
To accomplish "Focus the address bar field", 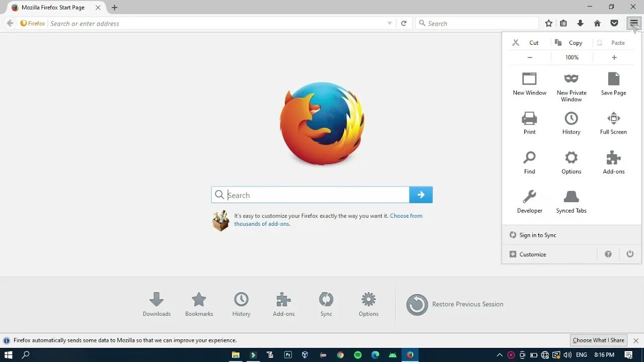I will pyautogui.click(x=216, y=23).
